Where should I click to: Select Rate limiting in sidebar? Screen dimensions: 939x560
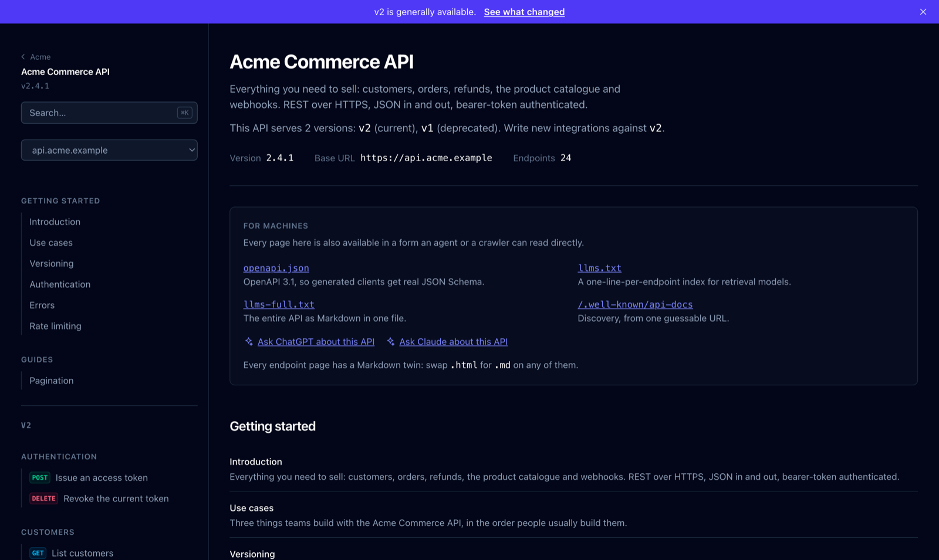click(x=55, y=326)
